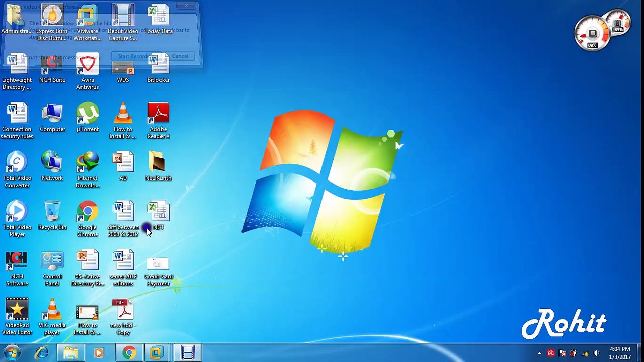
Task: Select the Avira Antivirus desktop shortcut
Action: [x=88, y=72]
